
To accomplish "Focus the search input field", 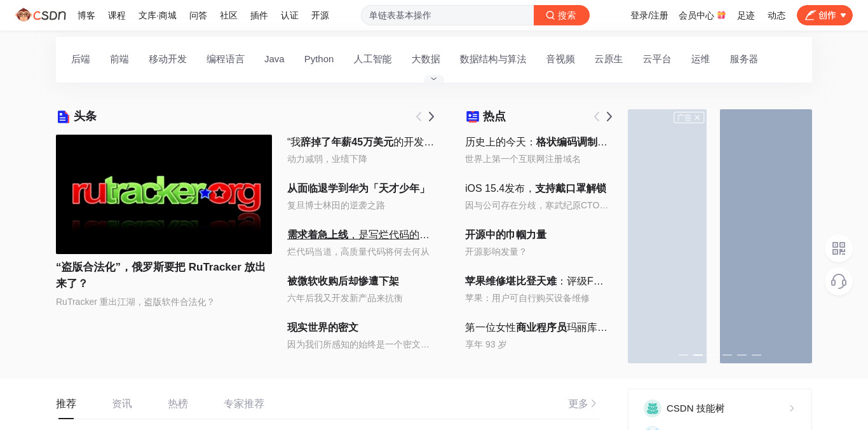I will tap(447, 15).
